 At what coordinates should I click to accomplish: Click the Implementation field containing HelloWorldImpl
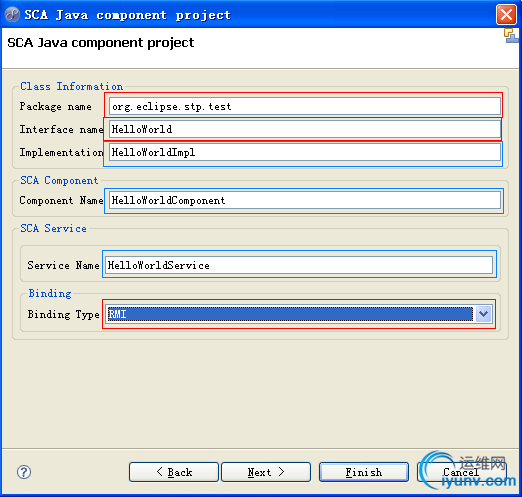(305, 152)
